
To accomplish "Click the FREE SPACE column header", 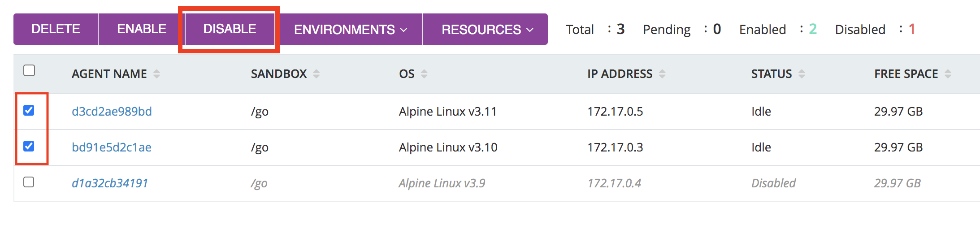I will [x=906, y=74].
